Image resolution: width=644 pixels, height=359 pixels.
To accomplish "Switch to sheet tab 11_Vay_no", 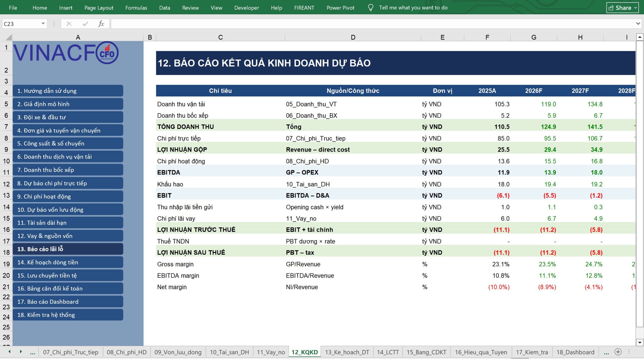I will pos(271,352).
